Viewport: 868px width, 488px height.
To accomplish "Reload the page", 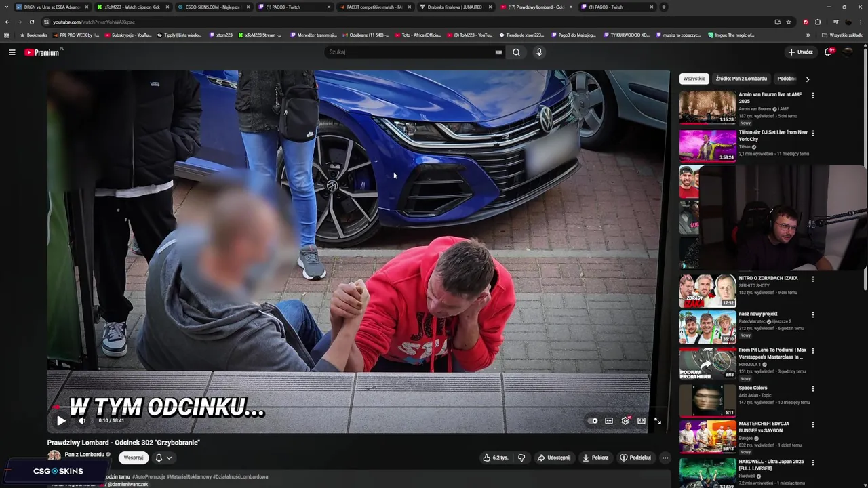I will [x=31, y=22].
